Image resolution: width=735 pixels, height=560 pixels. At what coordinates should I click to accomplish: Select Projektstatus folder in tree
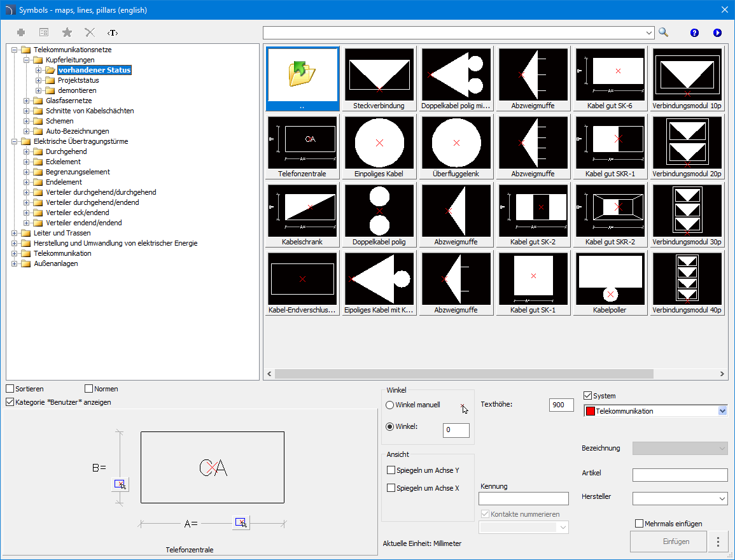[x=78, y=80]
